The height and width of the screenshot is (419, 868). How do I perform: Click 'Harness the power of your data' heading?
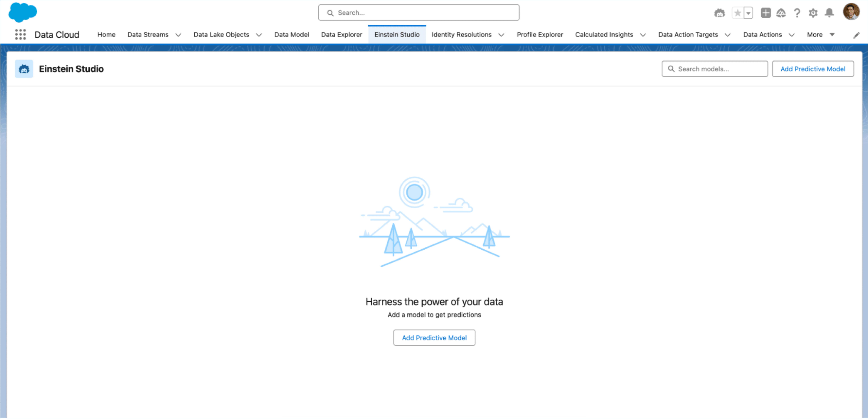pos(434,302)
